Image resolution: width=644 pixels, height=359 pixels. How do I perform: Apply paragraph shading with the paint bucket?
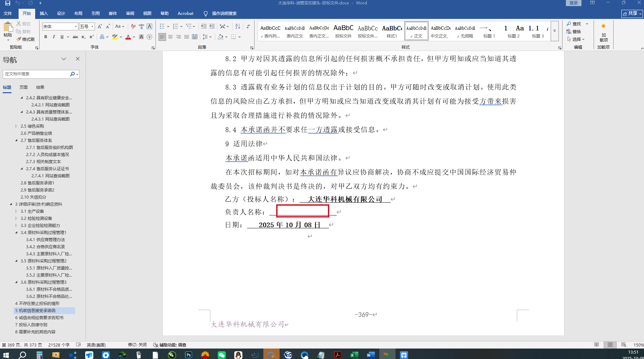click(x=220, y=37)
